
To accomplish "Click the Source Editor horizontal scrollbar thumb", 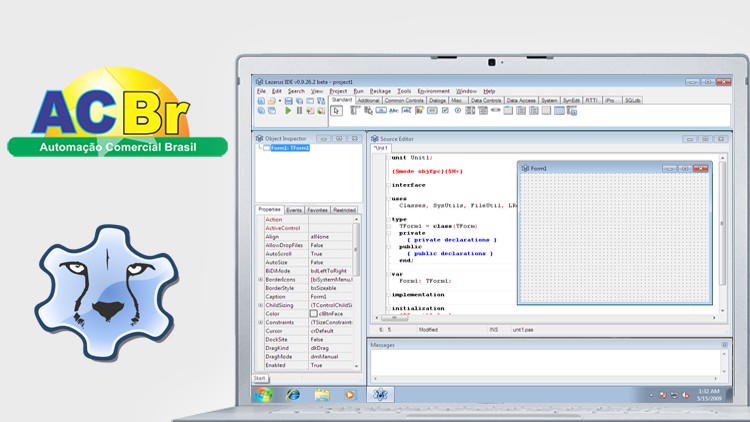I will pos(395,318).
